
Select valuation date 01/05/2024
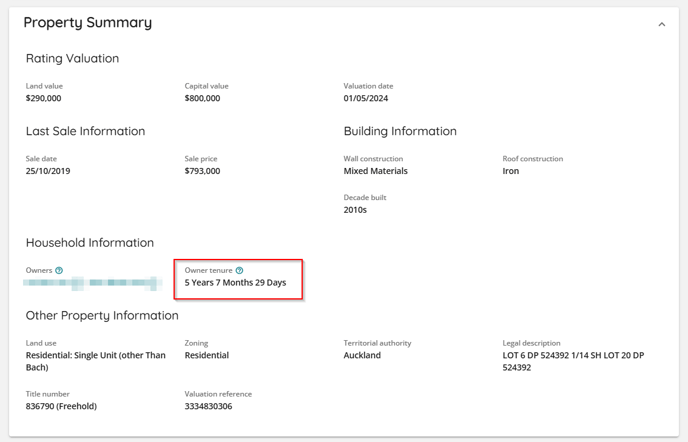click(x=366, y=98)
